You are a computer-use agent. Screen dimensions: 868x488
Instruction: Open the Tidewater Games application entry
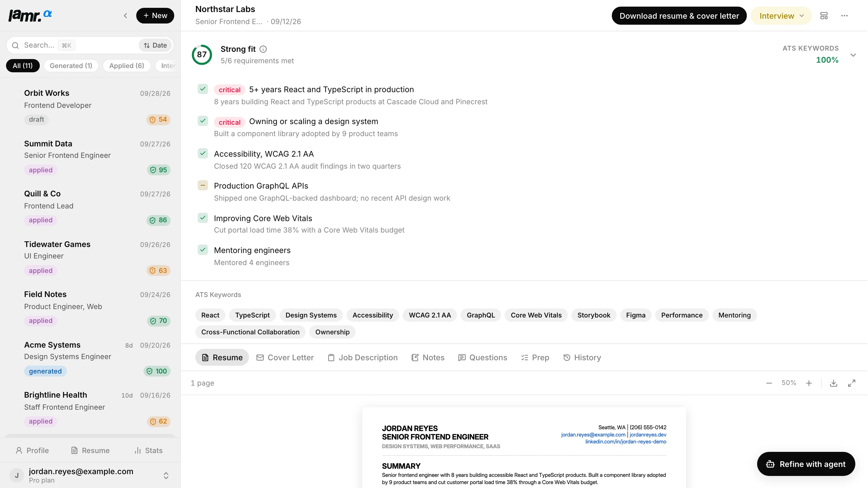coord(90,257)
